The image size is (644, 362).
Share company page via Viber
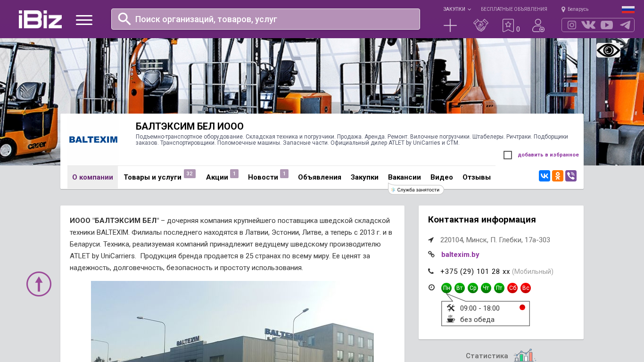(571, 176)
